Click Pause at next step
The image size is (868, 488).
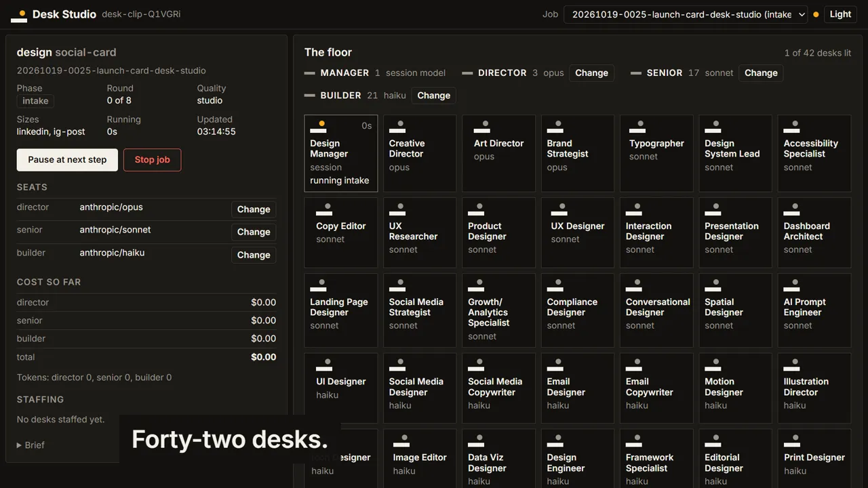click(x=67, y=160)
